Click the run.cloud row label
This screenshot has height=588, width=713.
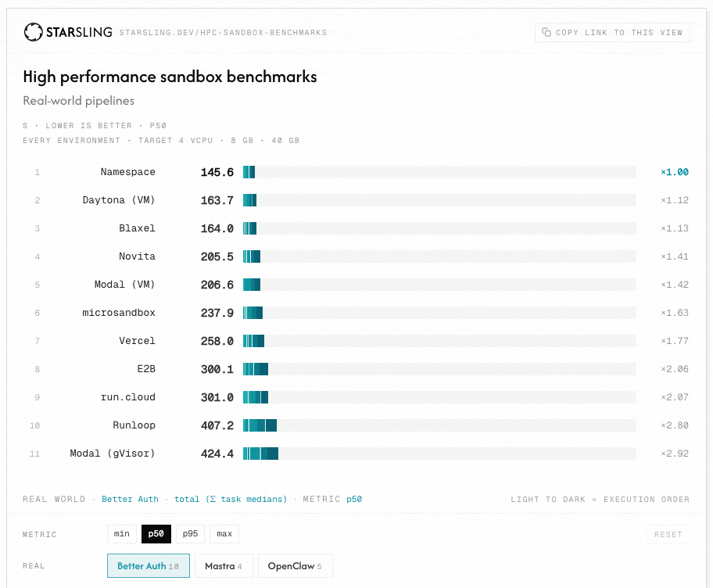click(127, 397)
